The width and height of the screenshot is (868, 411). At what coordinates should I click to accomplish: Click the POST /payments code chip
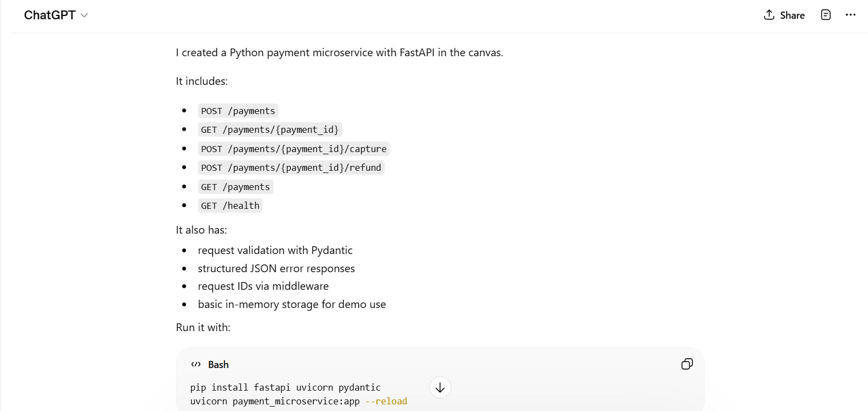pos(238,111)
